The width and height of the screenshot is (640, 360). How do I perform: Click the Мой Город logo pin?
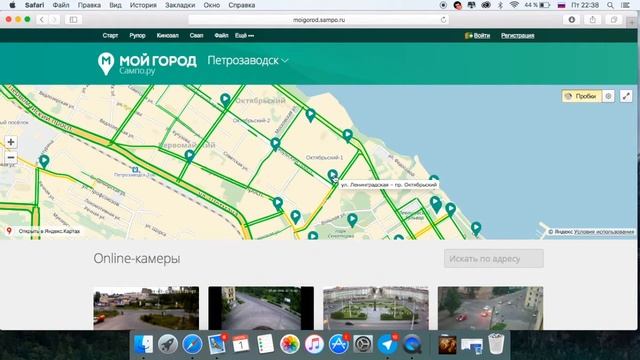click(106, 63)
